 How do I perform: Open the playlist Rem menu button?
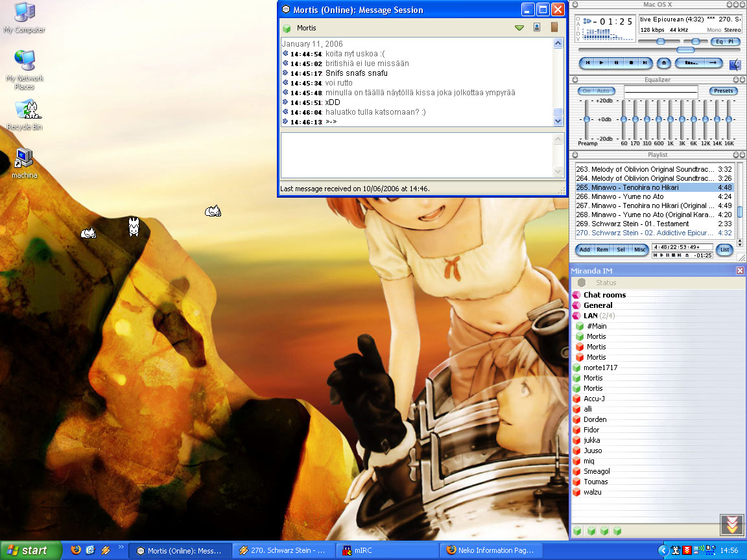[602, 250]
